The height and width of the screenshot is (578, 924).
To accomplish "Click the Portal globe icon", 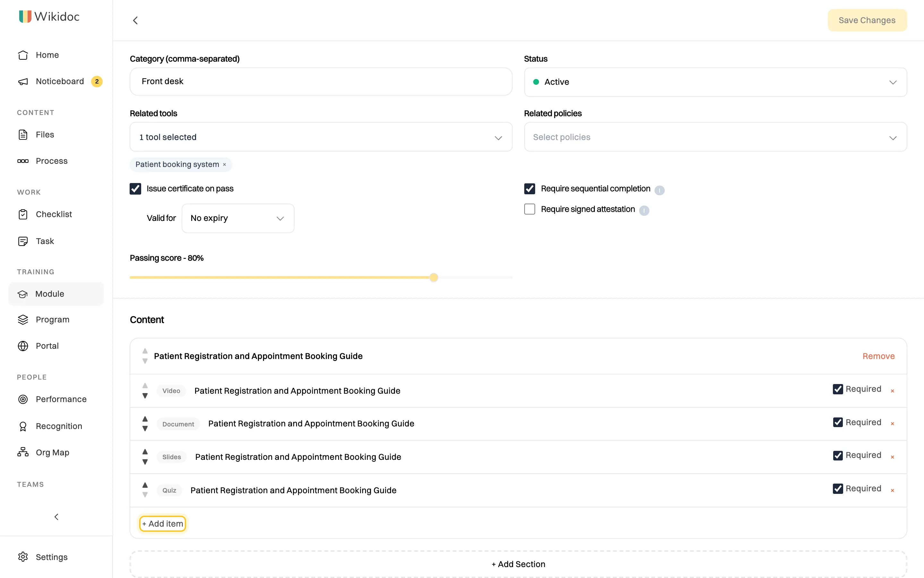I will (x=23, y=346).
